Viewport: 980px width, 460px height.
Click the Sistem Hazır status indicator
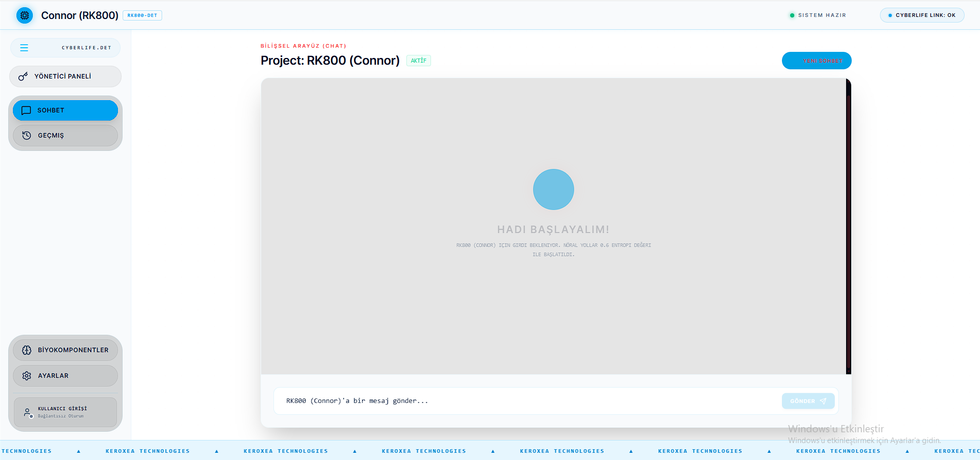tap(818, 15)
